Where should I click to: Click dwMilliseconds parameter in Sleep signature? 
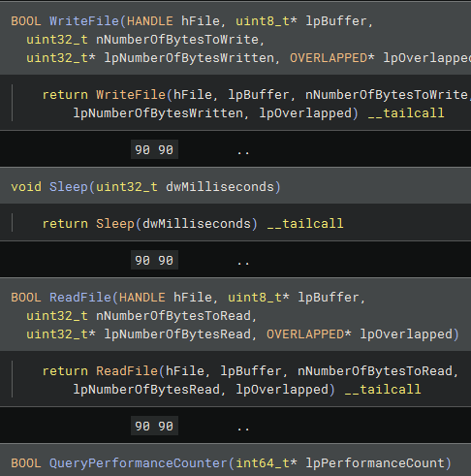click(x=220, y=187)
